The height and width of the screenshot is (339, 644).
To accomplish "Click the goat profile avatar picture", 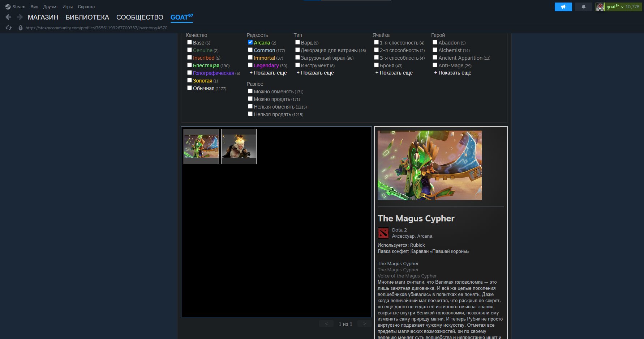I will coord(600,7).
